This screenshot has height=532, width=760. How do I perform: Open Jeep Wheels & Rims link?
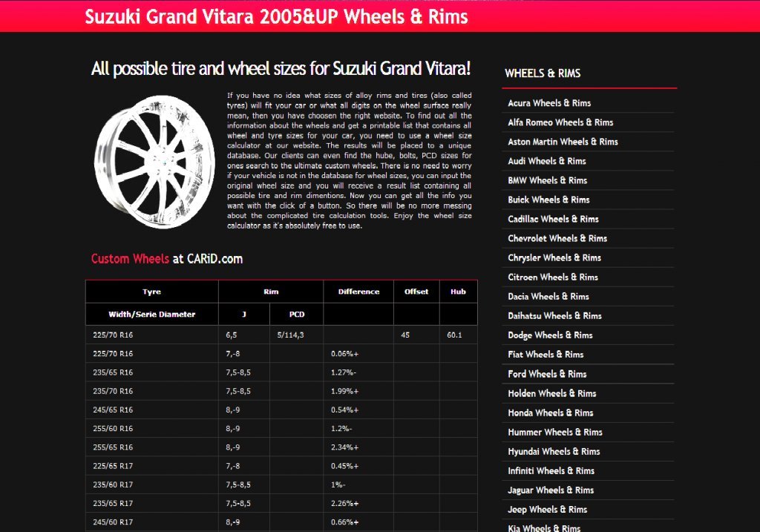click(548, 509)
